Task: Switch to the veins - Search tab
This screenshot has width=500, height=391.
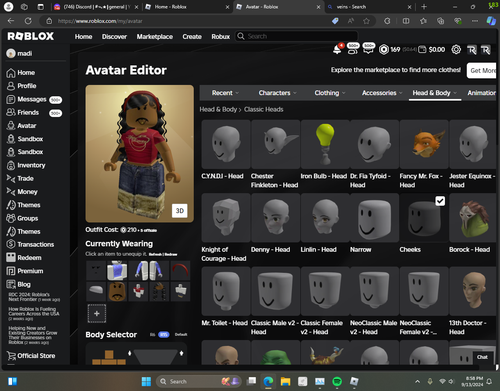Action: (x=369, y=7)
